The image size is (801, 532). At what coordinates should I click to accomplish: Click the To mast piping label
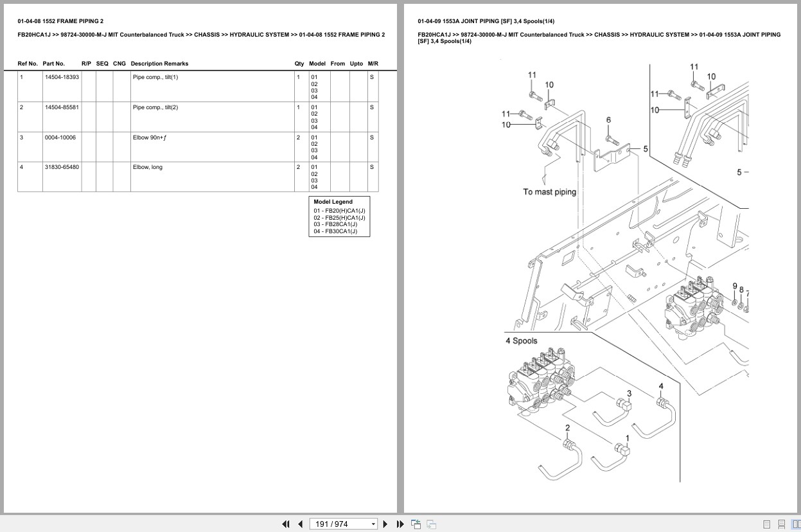click(549, 191)
